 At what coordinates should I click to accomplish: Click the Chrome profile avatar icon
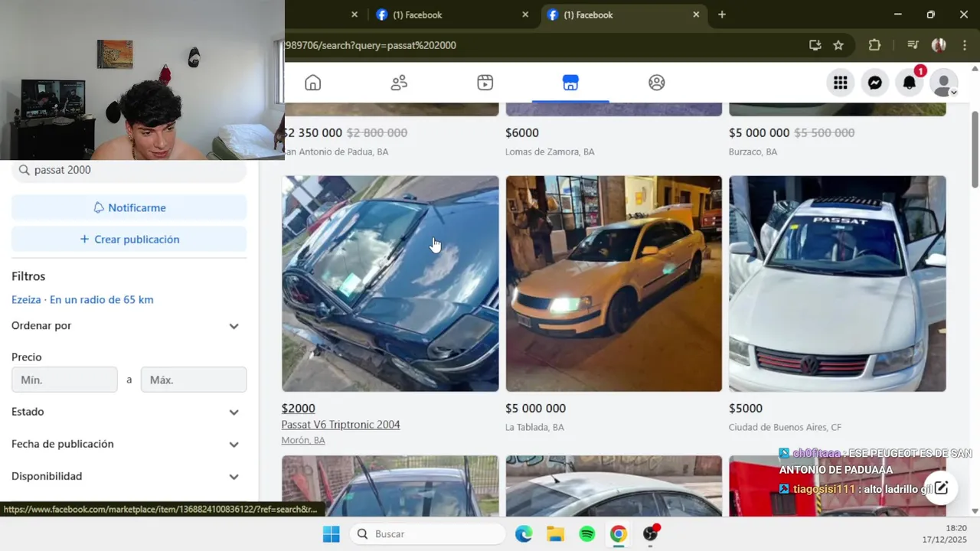[939, 45]
